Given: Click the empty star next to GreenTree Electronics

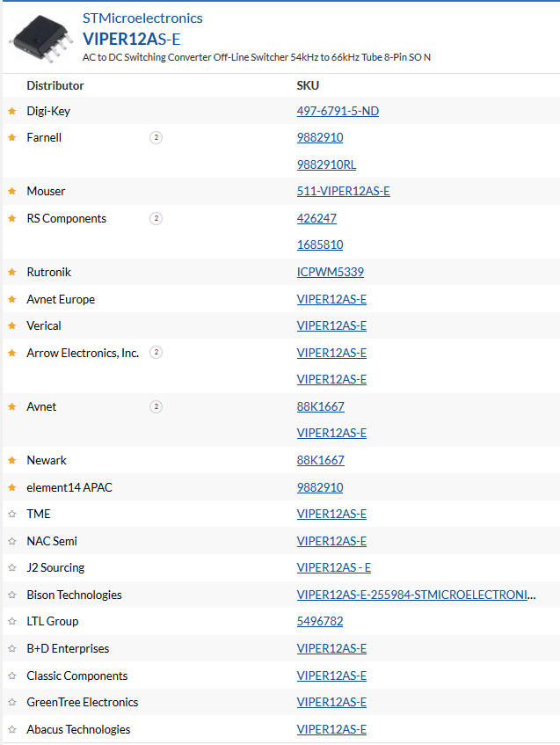Looking at the screenshot, I should point(12,702).
